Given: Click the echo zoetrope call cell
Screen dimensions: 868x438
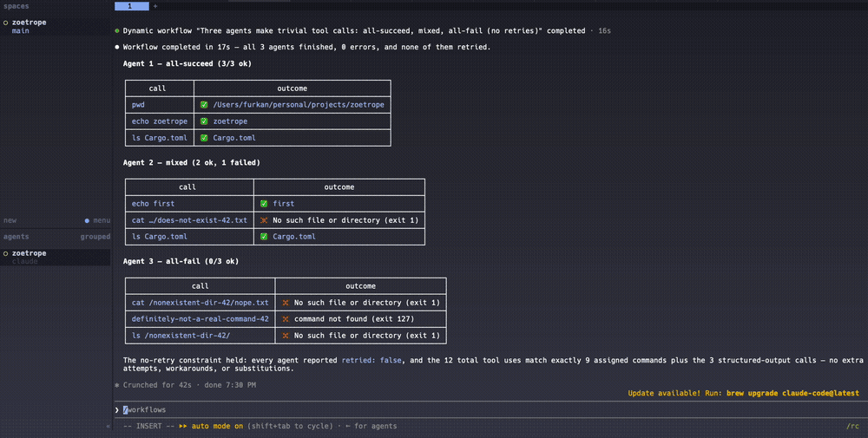Looking at the screenshot, I should click(x=160, y=121).
